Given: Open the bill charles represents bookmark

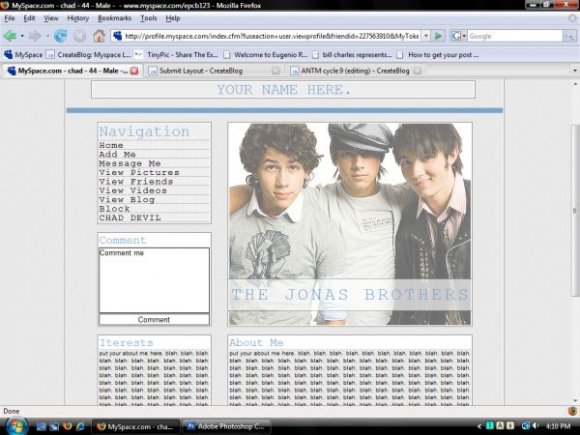Looking at the screenshot, I should click(352, 55).
